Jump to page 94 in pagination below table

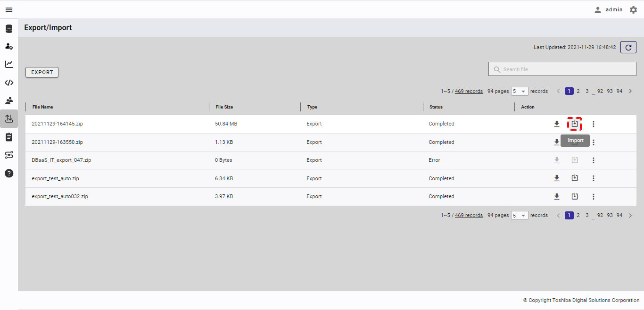[619, 215]
